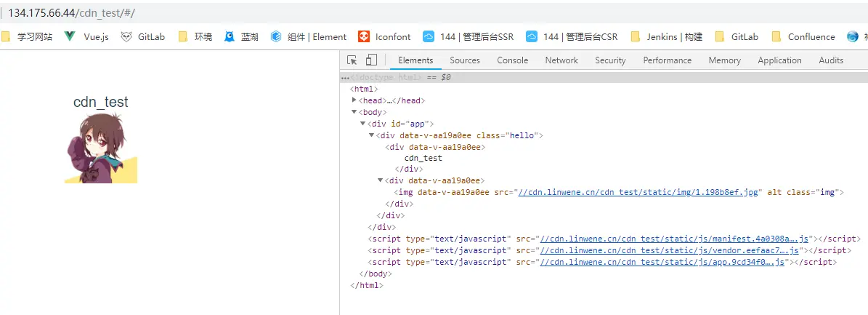Open the 环境 bookmark folder
The width and height of the screenshot is (868, 315).
click(195, 36)
